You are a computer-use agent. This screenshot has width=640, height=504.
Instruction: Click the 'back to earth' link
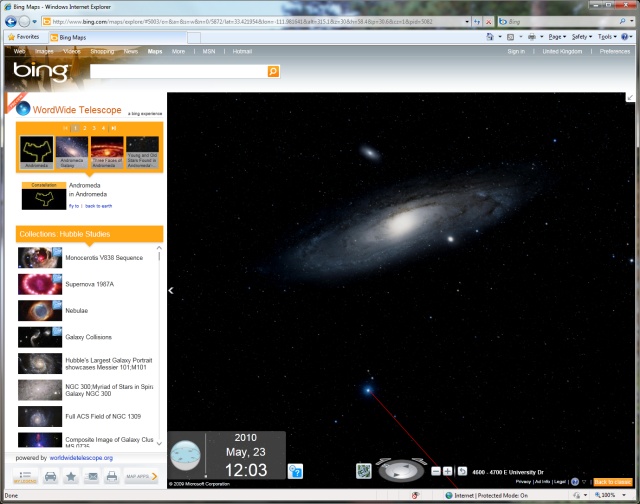[x=98, y=206]
